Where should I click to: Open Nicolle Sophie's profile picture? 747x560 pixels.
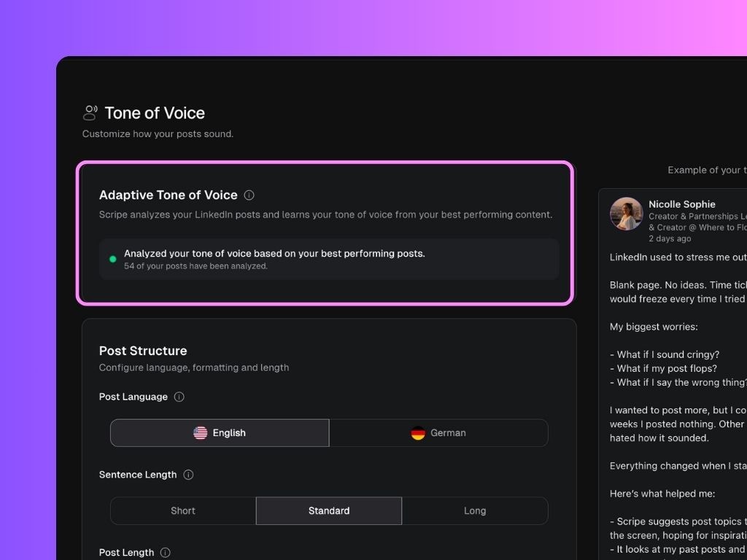627,214
